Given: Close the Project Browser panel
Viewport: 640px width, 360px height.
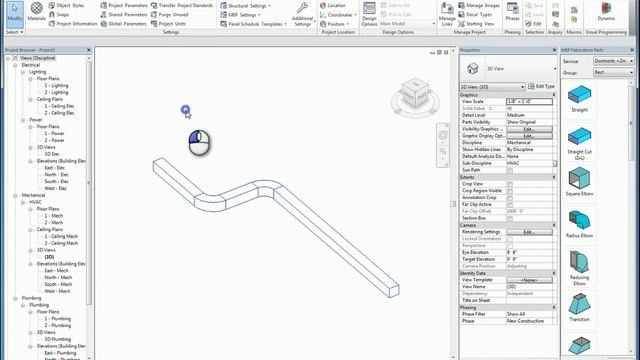Looking at the screenshot, I should [x=89, y=50].
